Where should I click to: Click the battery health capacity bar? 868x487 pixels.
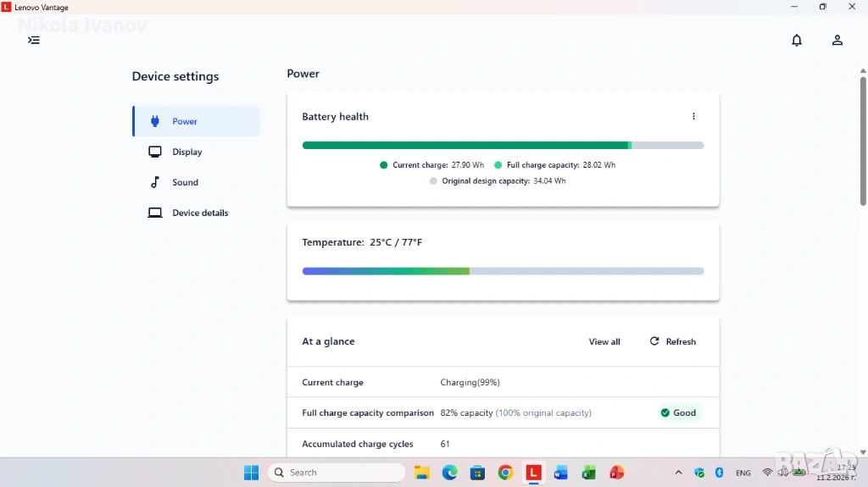pos(503,146)
